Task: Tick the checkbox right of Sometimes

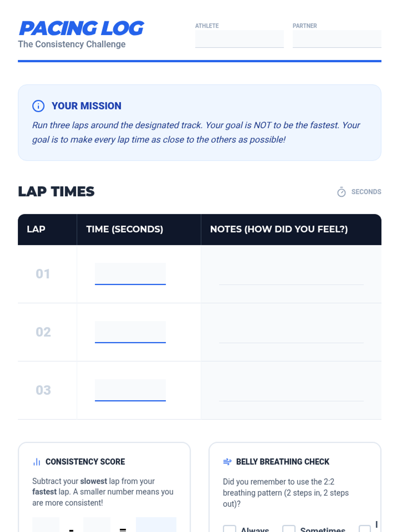Action: pos(365,529)
